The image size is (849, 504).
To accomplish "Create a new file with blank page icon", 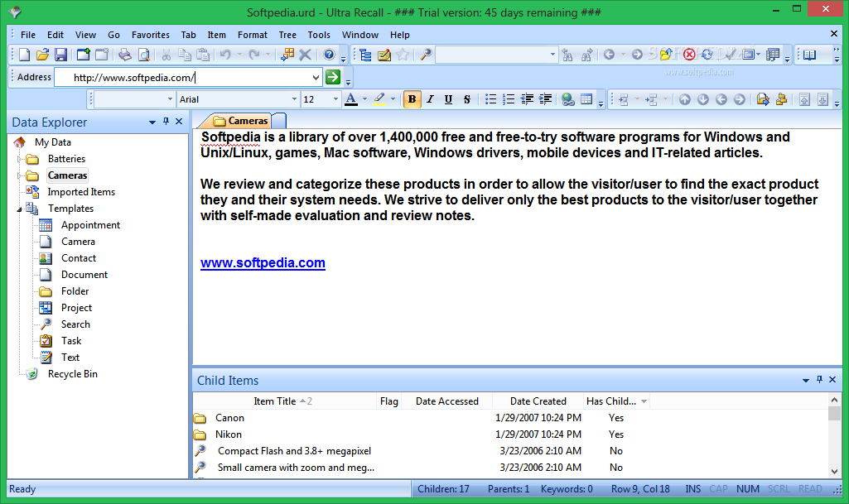I will (x=24, y=55).
